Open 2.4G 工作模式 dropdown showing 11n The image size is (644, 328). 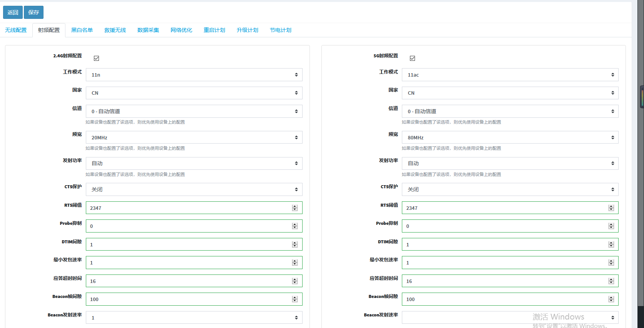point(194,75)
